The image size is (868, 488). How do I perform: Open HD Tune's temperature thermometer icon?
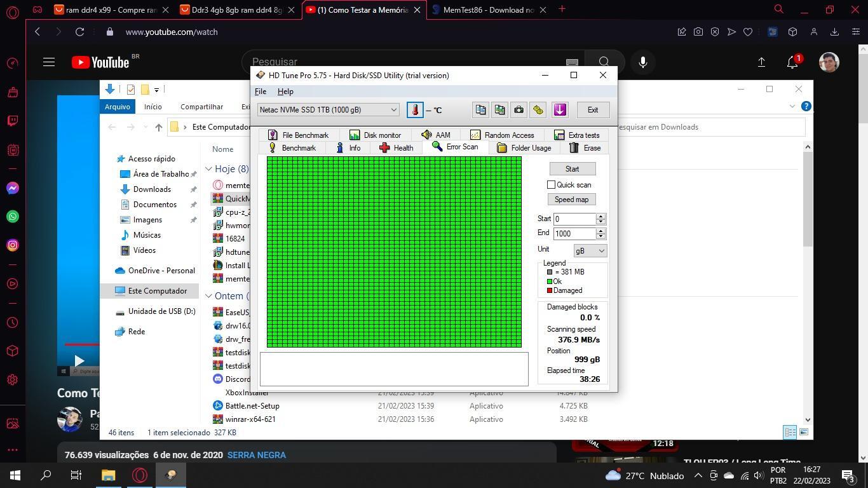click(415, 110)
